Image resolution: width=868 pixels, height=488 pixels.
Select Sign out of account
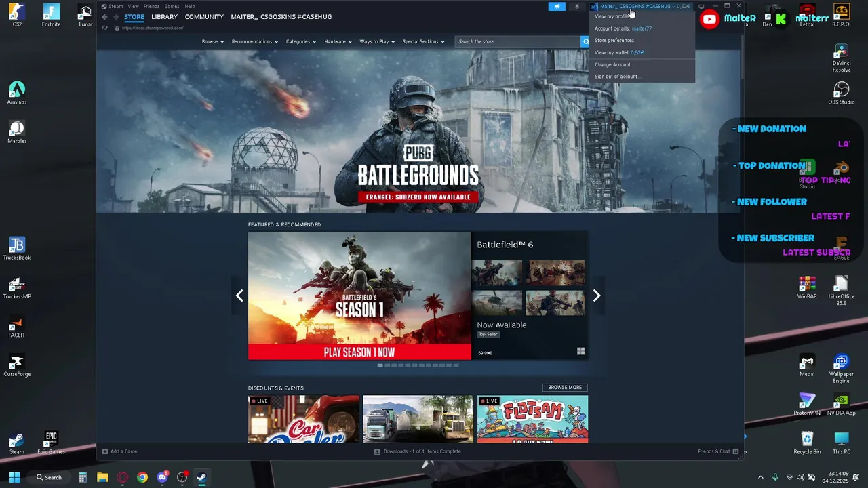point(642,76)
